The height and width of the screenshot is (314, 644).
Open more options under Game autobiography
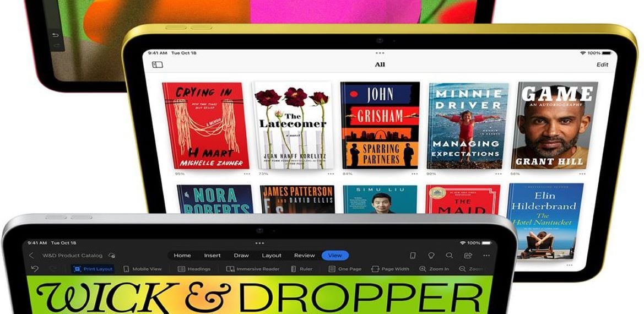tap(581, 174)
